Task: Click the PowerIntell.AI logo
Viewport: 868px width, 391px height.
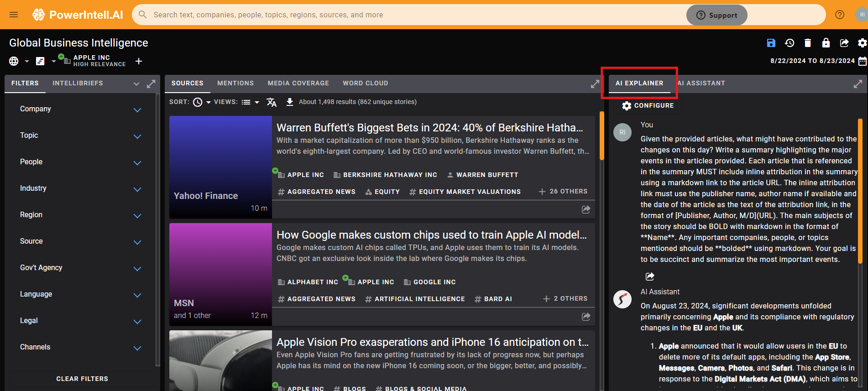Action: point(78,15)
